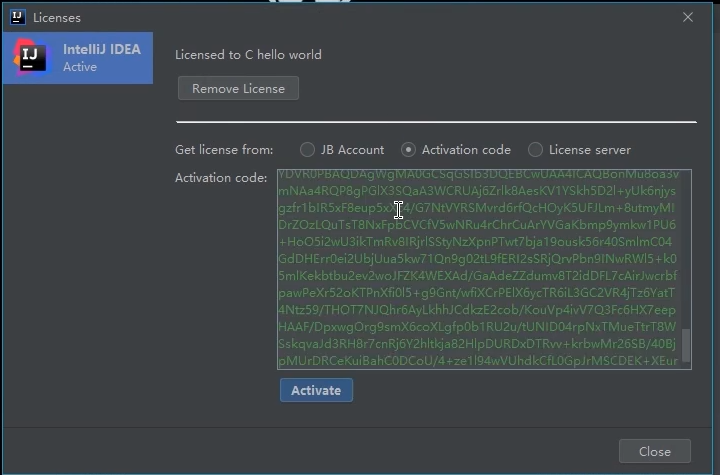720x475 pixels.
Task: Click the 'Activation code:' field label
Action: (221, 178)
